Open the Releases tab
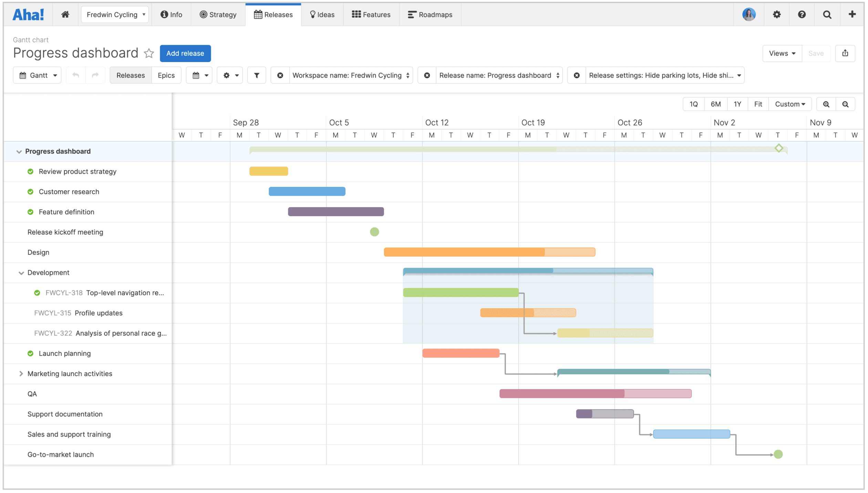The width and height of the screenshot is (868, 493). [273, 14]
